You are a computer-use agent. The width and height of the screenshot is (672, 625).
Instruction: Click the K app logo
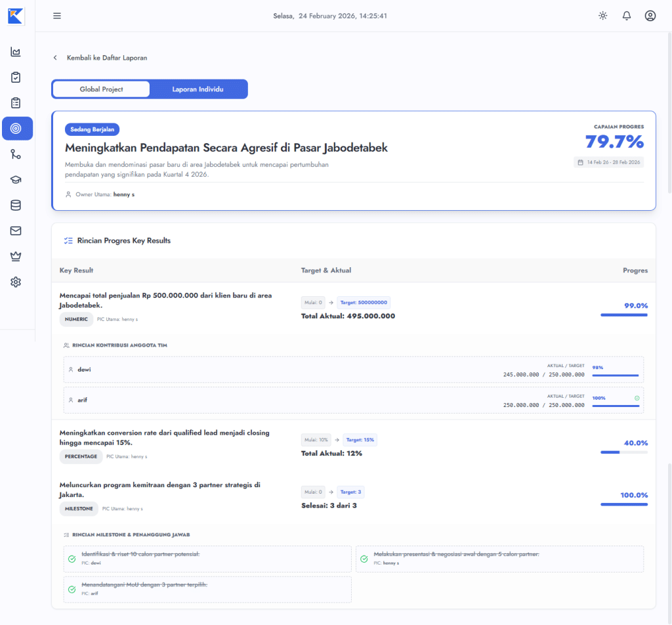coord(16,16)
